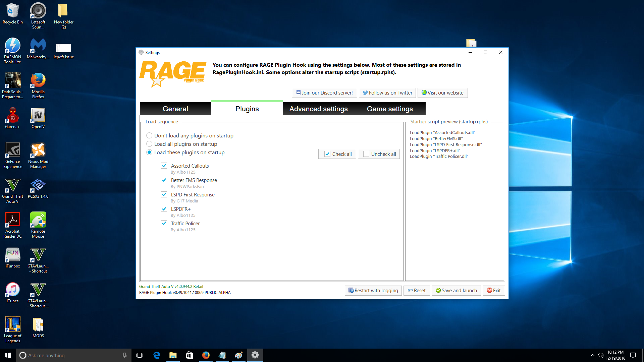Image resolution: width=644 pixels, height=362 pixels.
Task: Open the MODS folder on desktop
Action: [38, 325]
